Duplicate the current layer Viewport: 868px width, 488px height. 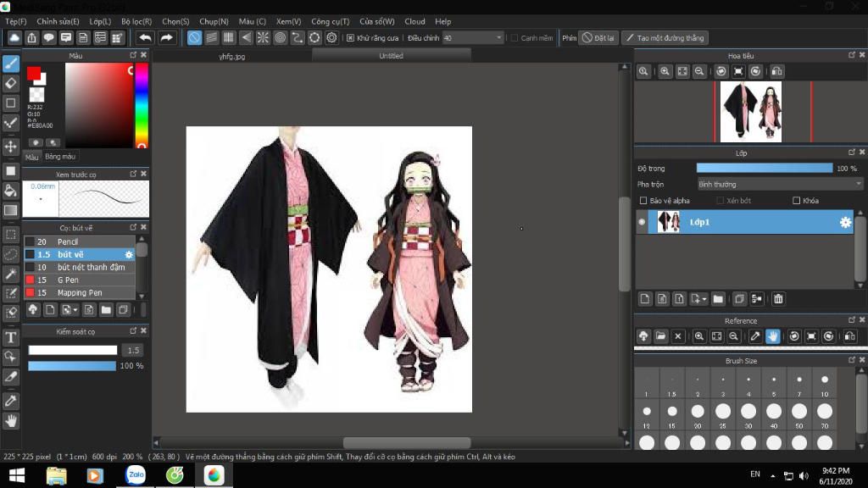739,299
